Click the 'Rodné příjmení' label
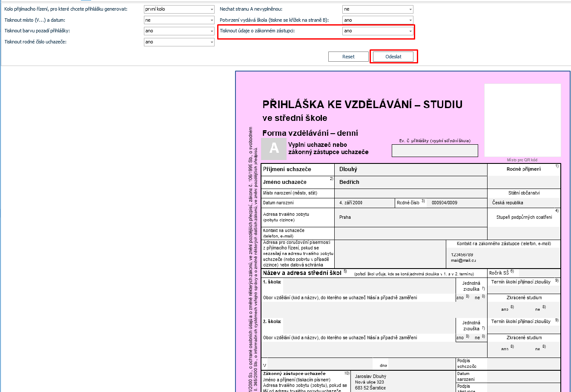 pos(524,169)
